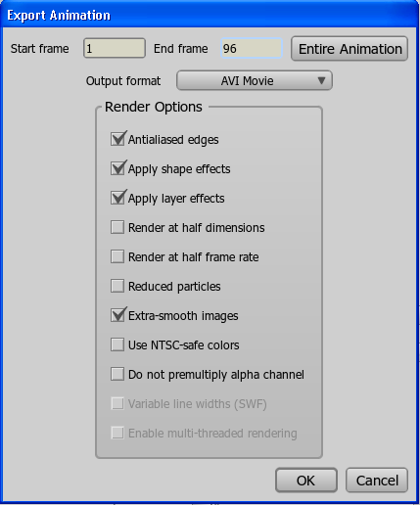Viewport: 420px width, 505px height.
Task: Turn off Extra-smooth images
Action: coord(117,315)
